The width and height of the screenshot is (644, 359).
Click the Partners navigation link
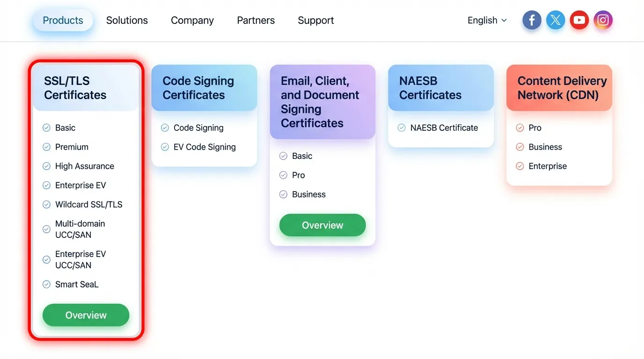coord(256,20)
